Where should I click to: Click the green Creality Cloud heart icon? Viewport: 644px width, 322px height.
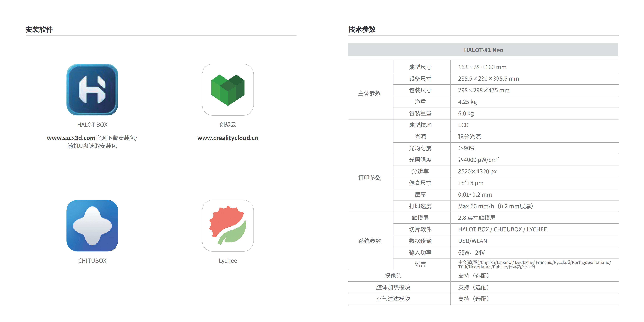(x=228, y=89)
